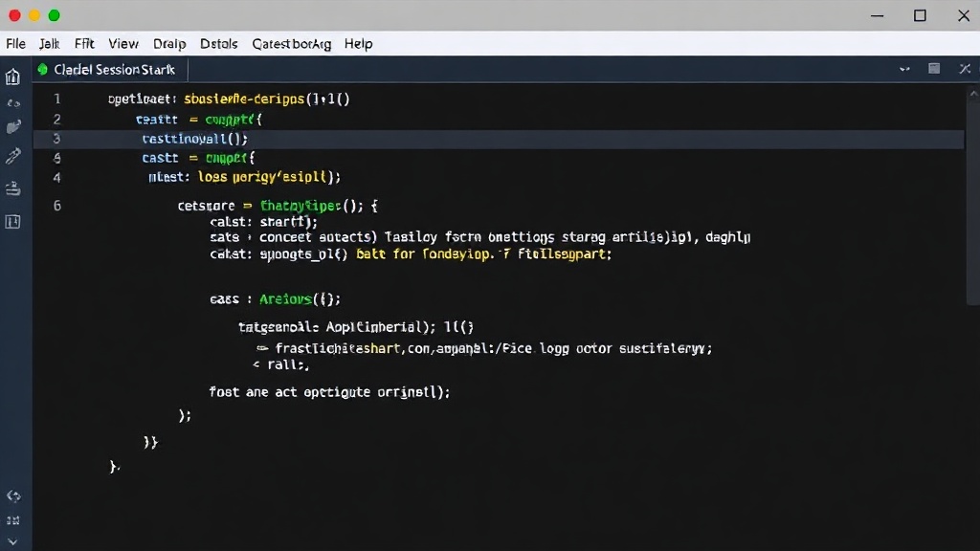Open the Qatest borArg menu
This screenshot has height=551, width=980.
(291, 44)
